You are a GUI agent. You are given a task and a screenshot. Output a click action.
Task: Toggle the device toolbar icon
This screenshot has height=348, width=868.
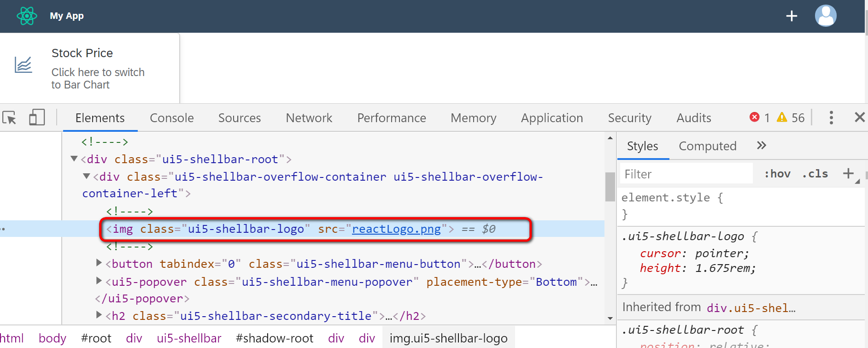click(x=37, y=118)
